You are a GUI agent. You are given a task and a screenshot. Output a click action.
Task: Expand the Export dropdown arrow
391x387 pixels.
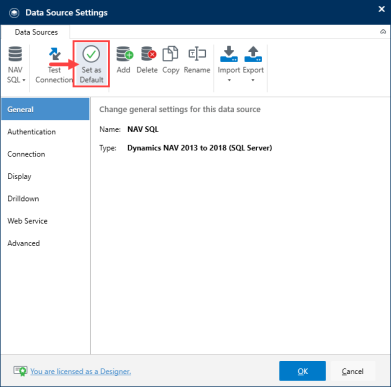tap(253, 80)
